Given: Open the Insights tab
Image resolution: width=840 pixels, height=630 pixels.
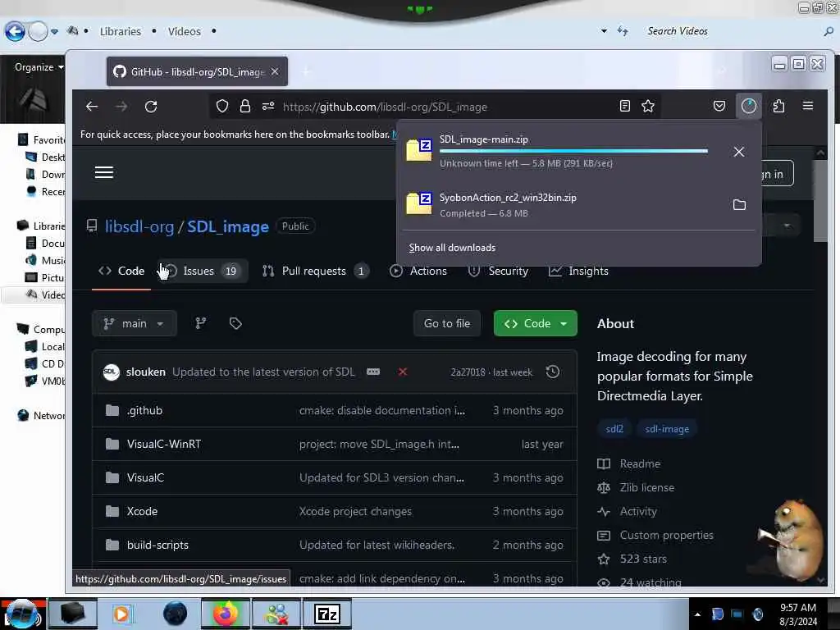Looking at the screenshot, I should point(578,271).
